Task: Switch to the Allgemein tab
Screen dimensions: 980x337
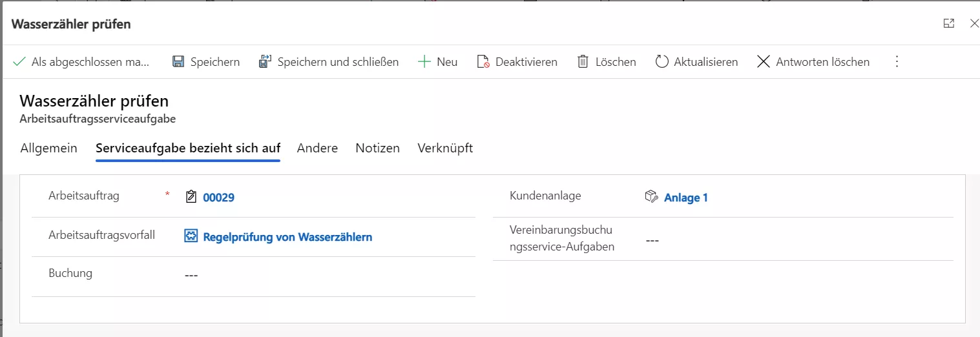Action: pos(49,148)
